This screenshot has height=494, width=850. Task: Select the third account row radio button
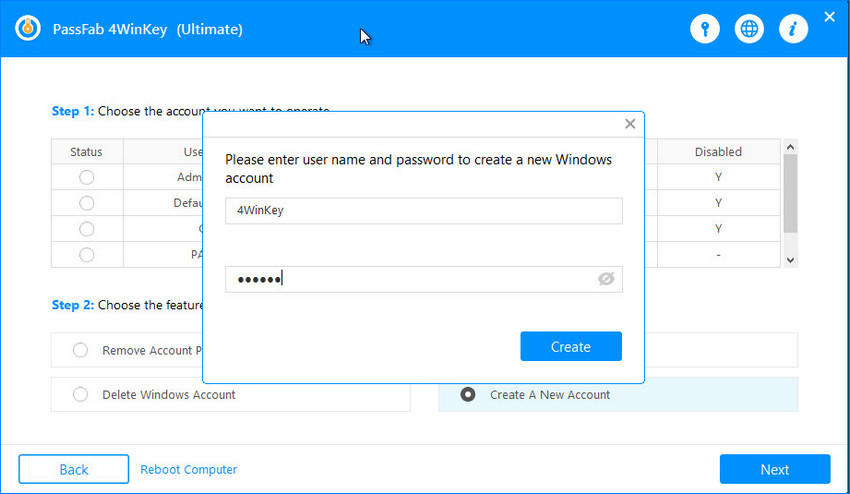coord(87,229)
